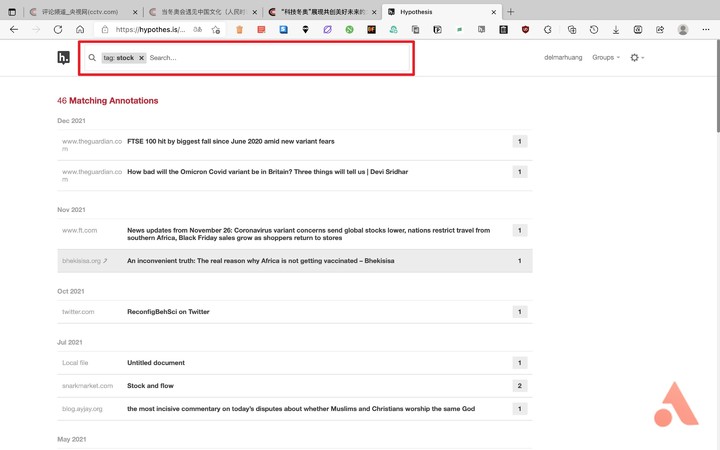Focus the Search annotations input field
720x450 pixels.
(x=278, y=58)
